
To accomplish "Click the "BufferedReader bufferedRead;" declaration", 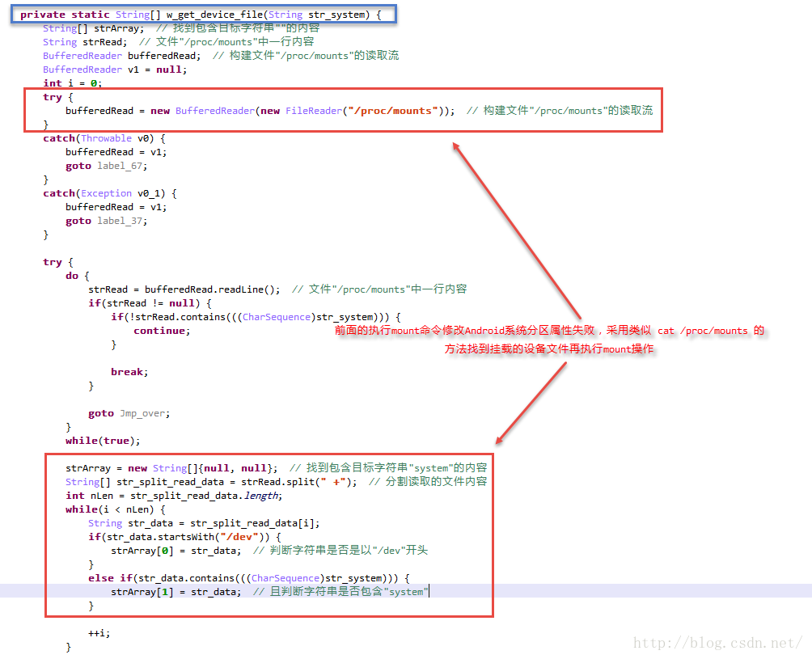I will [x=121, y=56].
